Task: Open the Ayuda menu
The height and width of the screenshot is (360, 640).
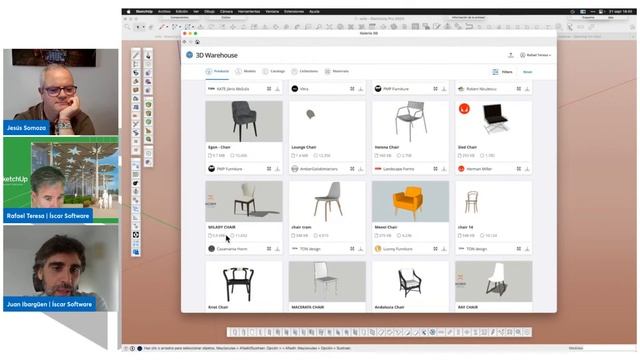Action: (x=314, y=12)
